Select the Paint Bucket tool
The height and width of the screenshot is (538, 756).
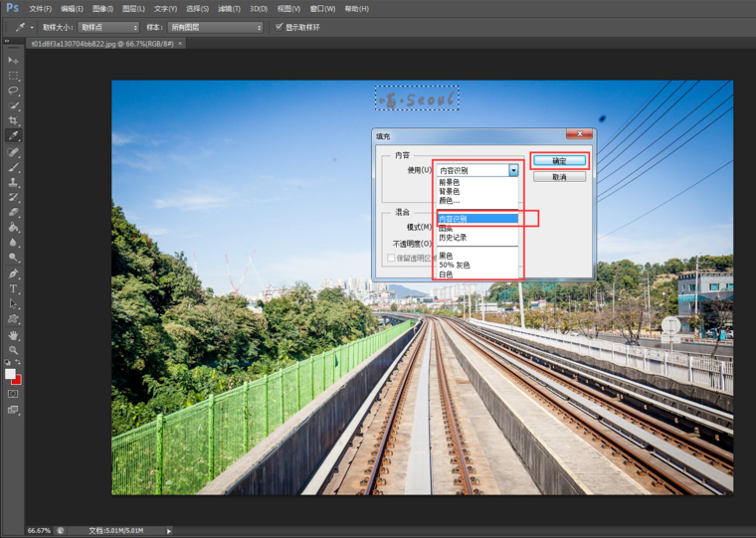point(13,227)
